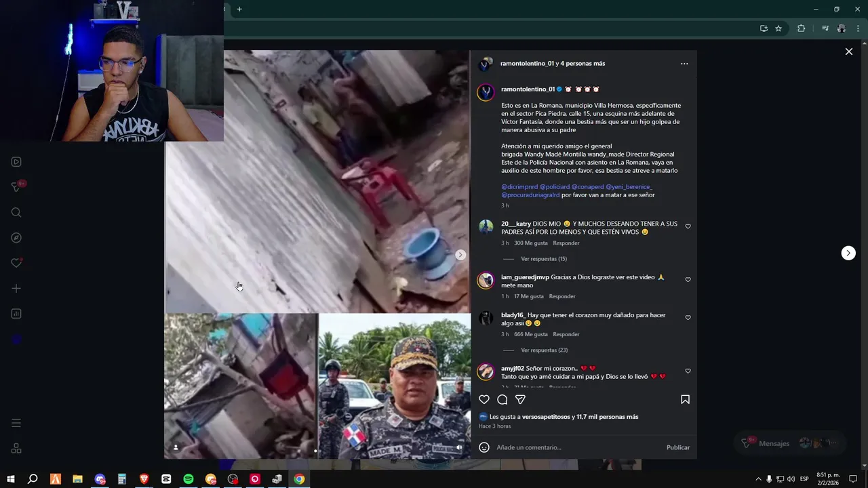View 11,7 mil personas más likes list
868x488 pixels.
[608, 417]
